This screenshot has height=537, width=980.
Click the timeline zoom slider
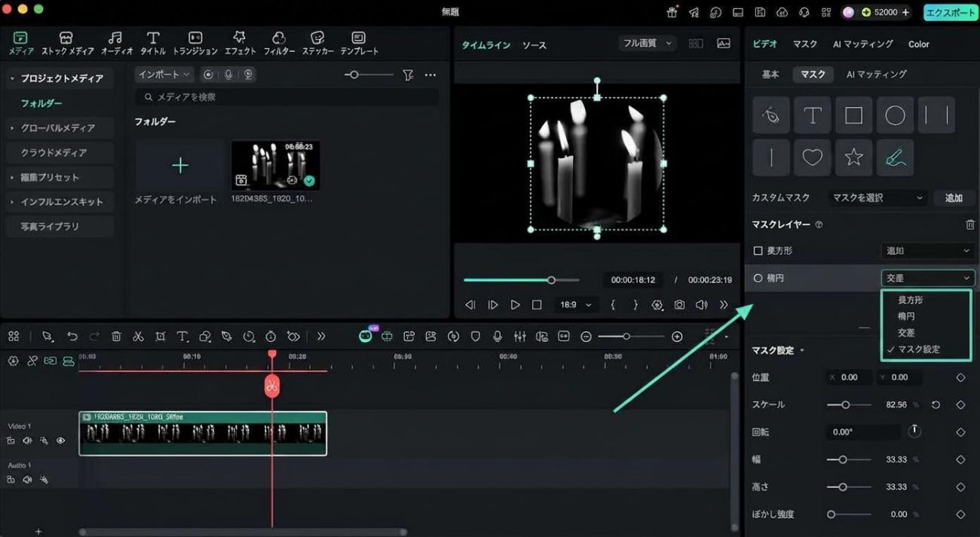tap(631, 337)
